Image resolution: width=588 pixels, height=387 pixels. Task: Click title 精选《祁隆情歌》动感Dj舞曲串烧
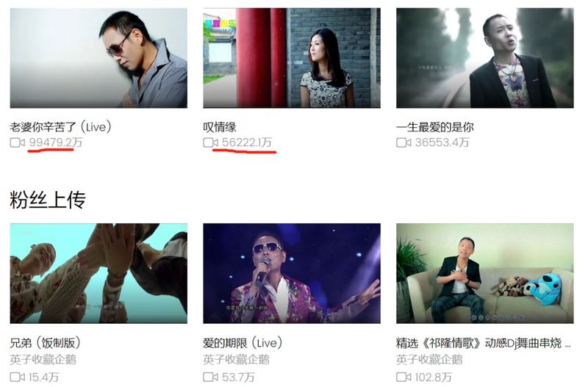[479, 343]
